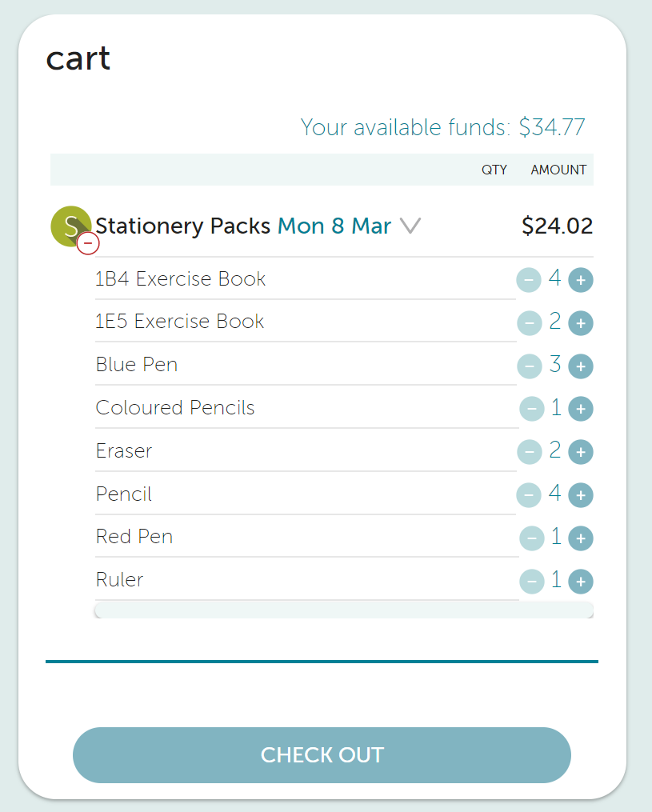Image resolution: width=652 pixels, height=812 pixels.
Task: Add another Coloured Pencils pack
Action: pos(581,409)
